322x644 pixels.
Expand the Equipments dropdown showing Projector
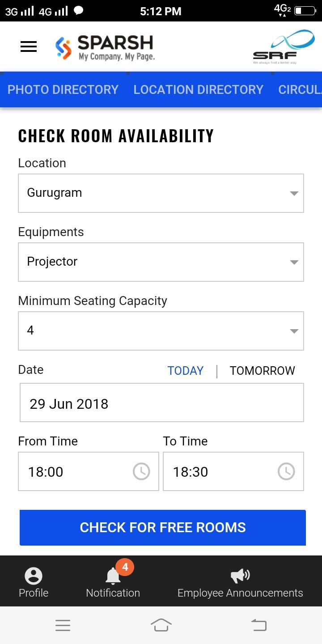pyautogui.click(x=161, y=262)
